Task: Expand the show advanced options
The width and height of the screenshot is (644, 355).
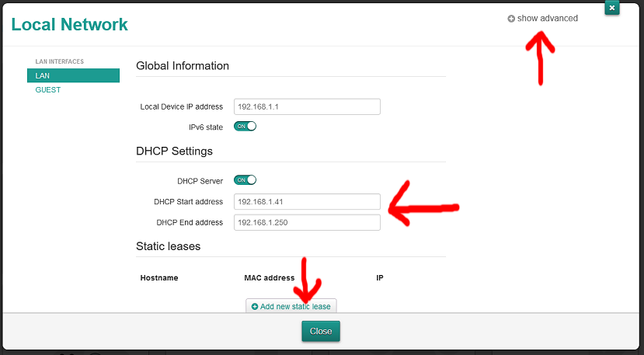Action: pos(542,19)
